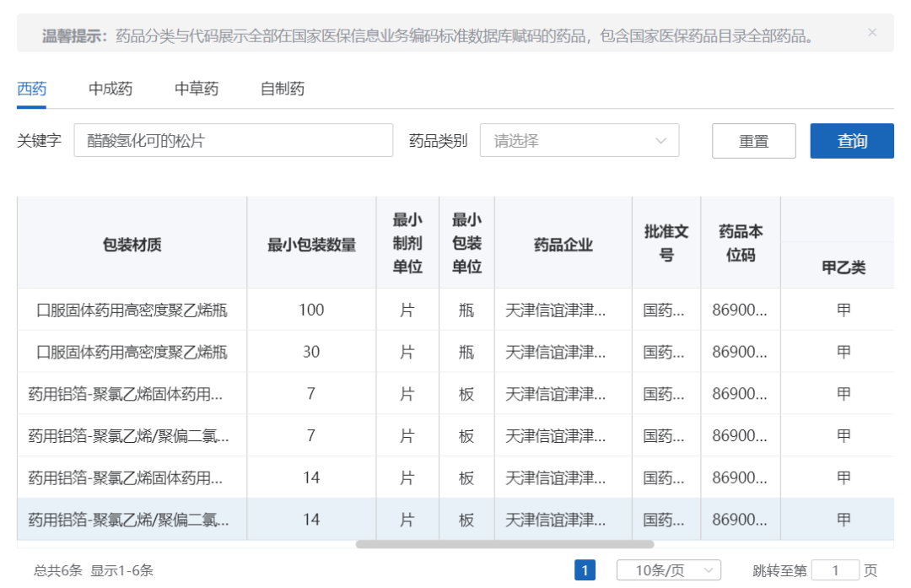The image size is (911, 588).
Task: Close the 温馨提示 notice banner
Action: [872, 34]
